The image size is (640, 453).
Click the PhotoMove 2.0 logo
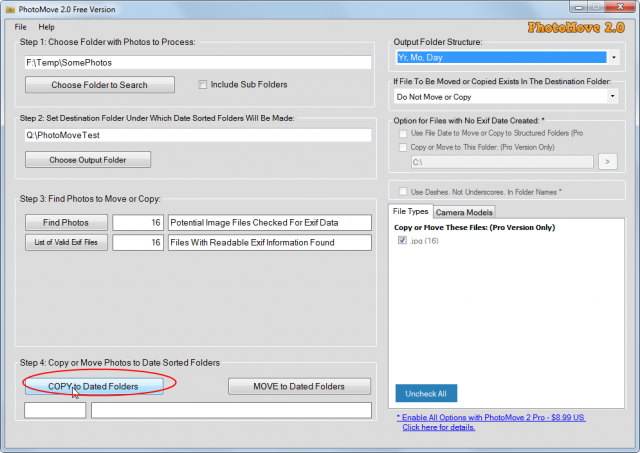(x=576, y=28)
